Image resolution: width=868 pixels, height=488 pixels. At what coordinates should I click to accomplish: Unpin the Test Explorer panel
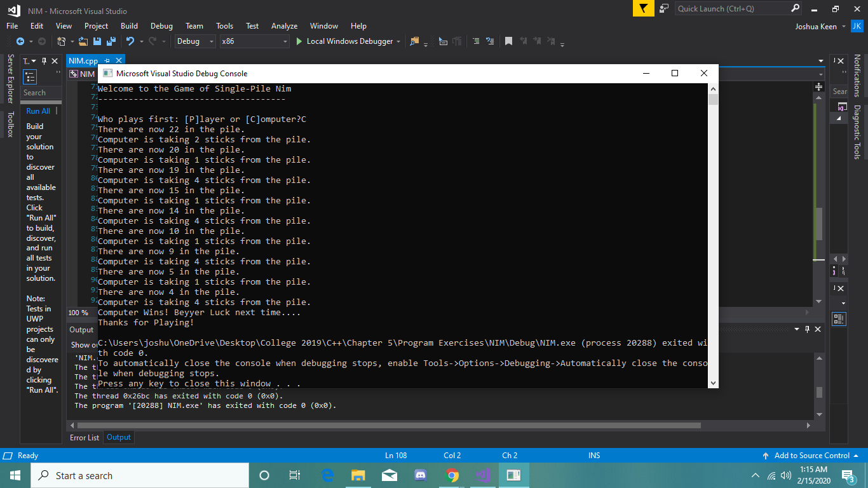point(44,60)
